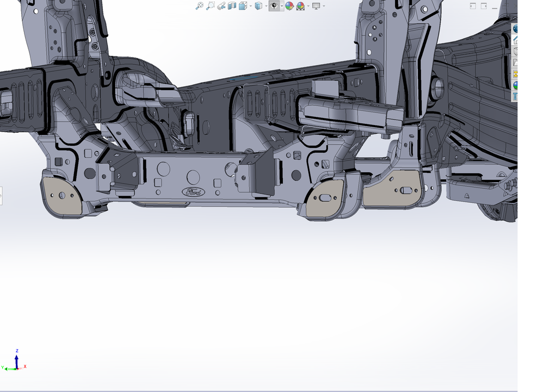Open the Appearances, Scenes and Decals tab
Image resolution: width=544 pixels, height=392 pixels.
[515, 84]
